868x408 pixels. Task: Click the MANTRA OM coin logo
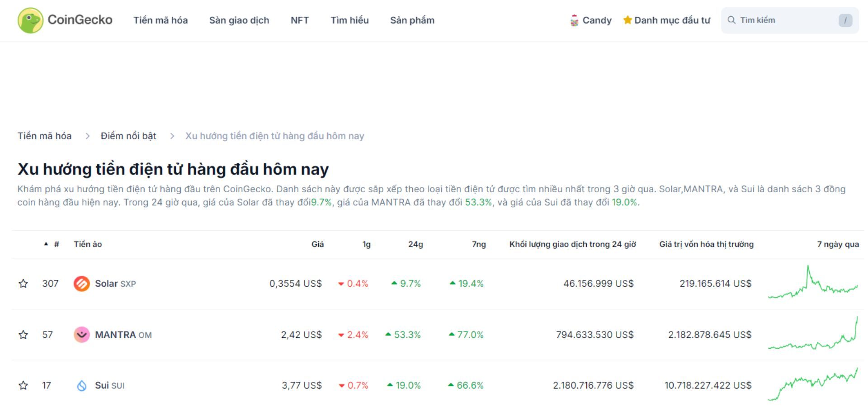coord(82,335)
